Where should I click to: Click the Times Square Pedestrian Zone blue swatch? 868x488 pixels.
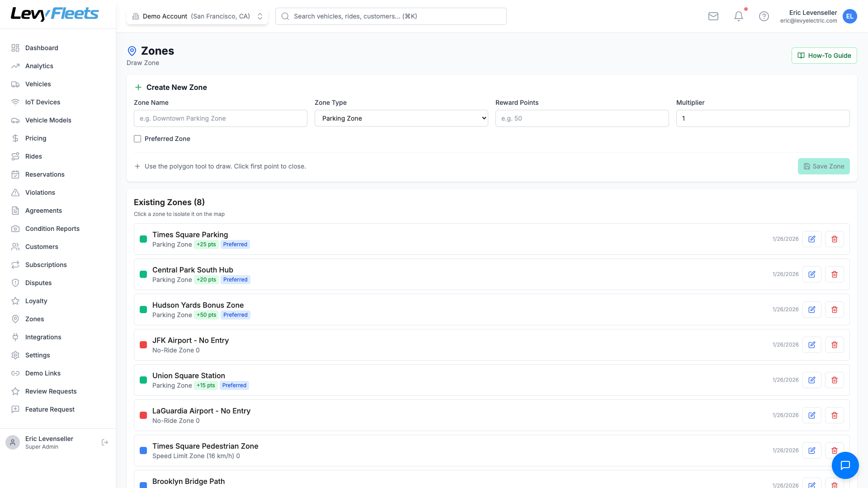pos(143,450)
